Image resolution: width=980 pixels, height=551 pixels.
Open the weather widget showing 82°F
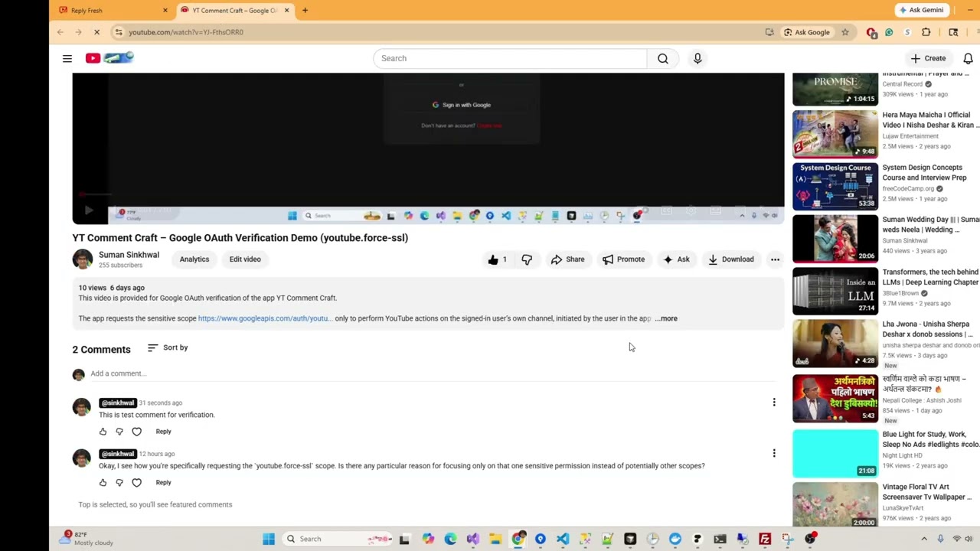[x=87, y=539]
